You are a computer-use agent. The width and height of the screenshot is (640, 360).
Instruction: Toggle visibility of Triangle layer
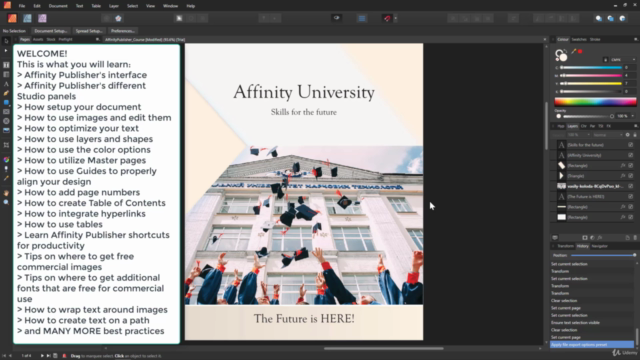tap(631, 176)
